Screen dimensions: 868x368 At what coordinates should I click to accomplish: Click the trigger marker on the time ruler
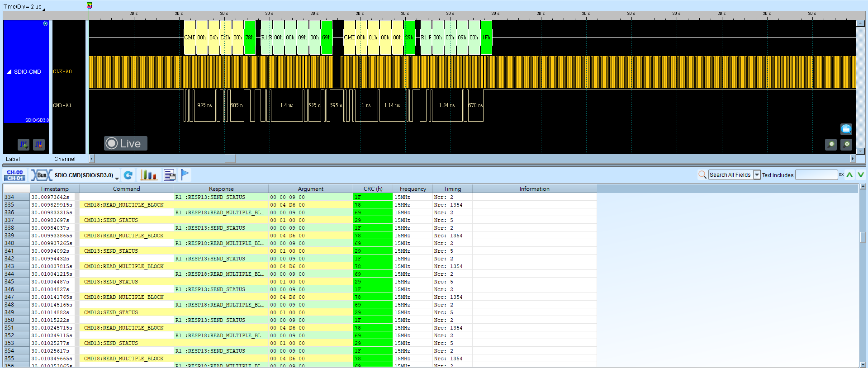click(89, 5)
